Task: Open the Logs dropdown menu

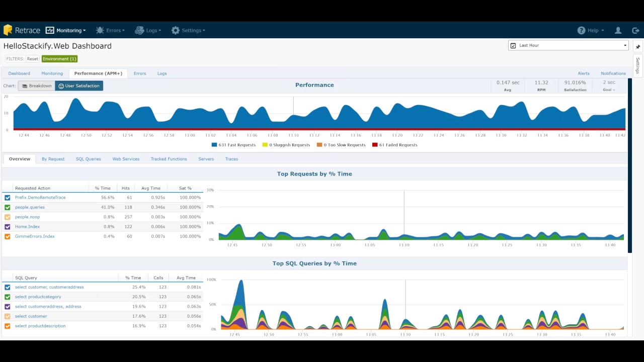Action: click(148, 30)
